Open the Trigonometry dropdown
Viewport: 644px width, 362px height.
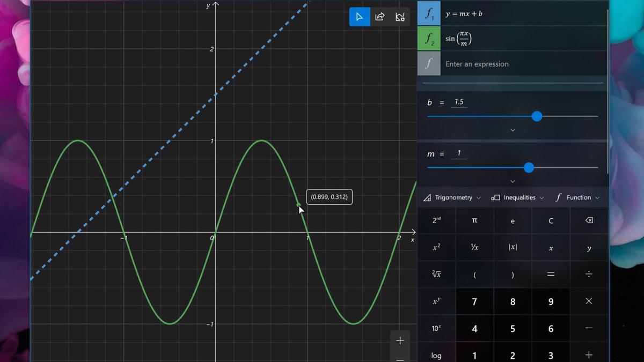(x=451, y=197)
